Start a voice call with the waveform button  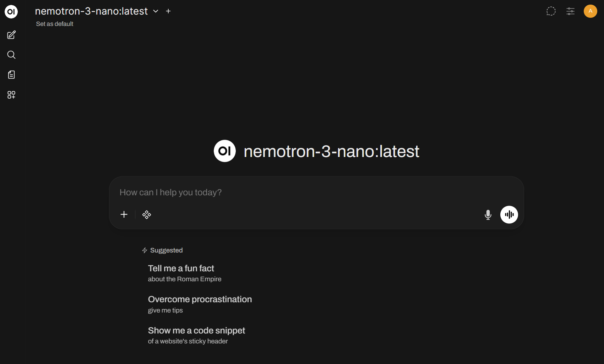[x=509, y=214]
